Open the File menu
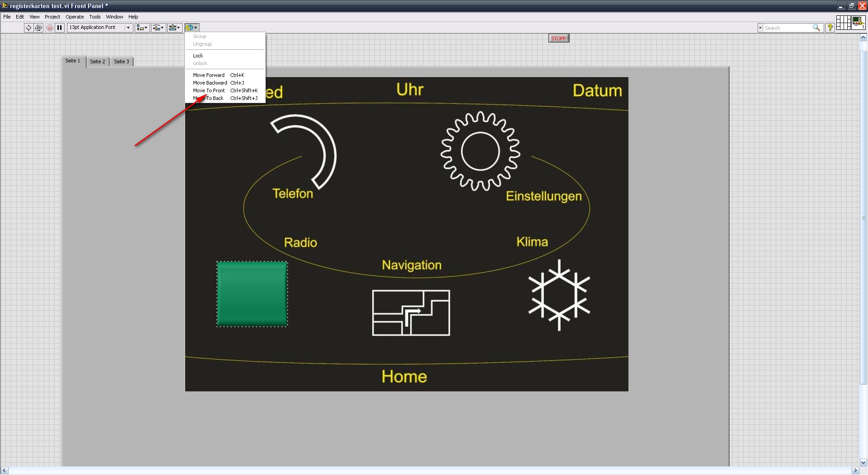 (7, 17)
